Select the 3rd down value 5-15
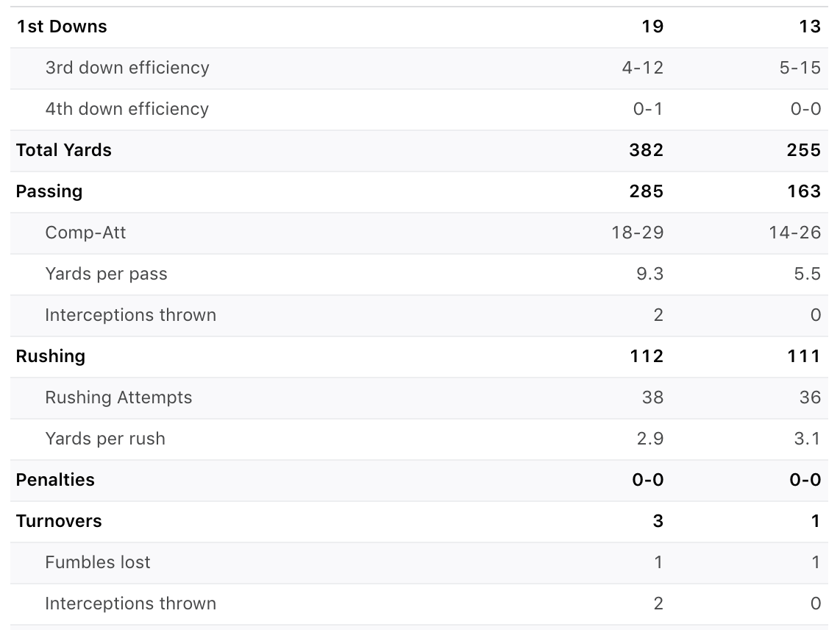This screenshot has width=840, height=630. pyautogui.click(x=800, y=68)
